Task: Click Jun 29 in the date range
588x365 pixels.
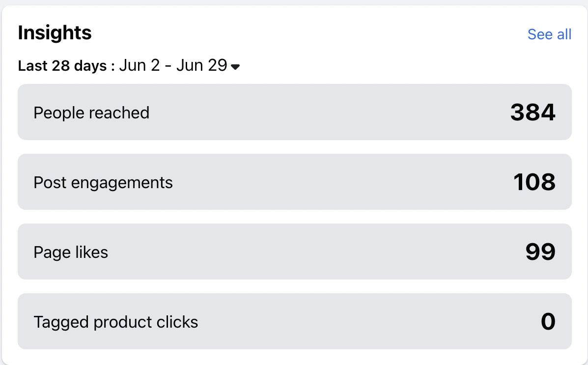Action: pyautogui.click(x=201, y=65)
